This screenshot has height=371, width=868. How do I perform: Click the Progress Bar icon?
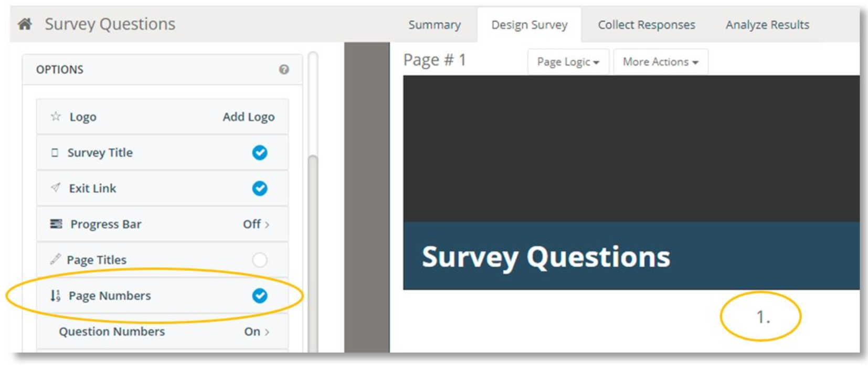click(x=56, y=224)
